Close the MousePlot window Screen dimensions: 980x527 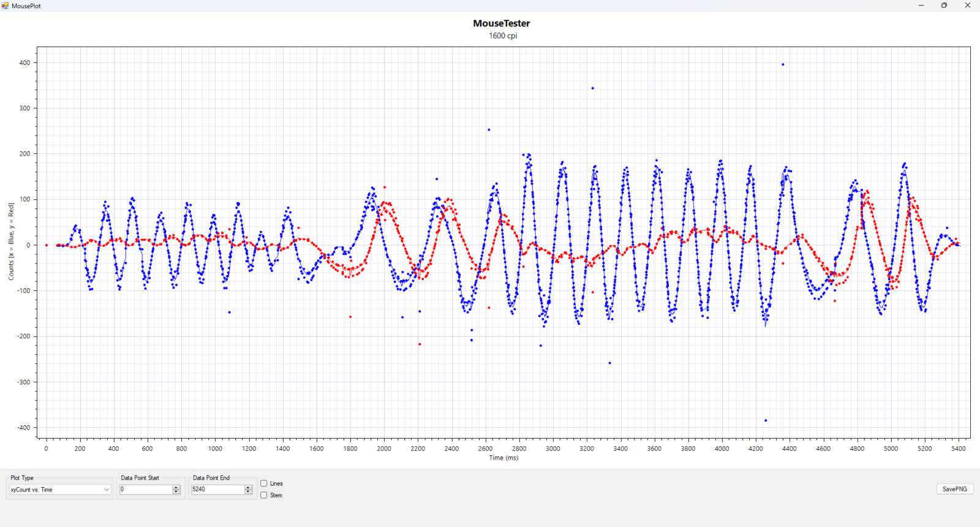(968, 6)
